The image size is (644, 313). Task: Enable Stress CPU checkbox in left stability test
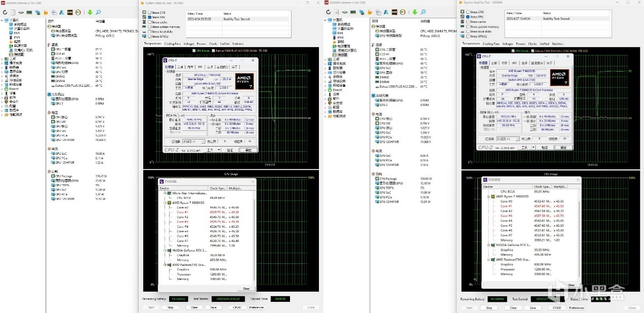click(x=149, y=12)
